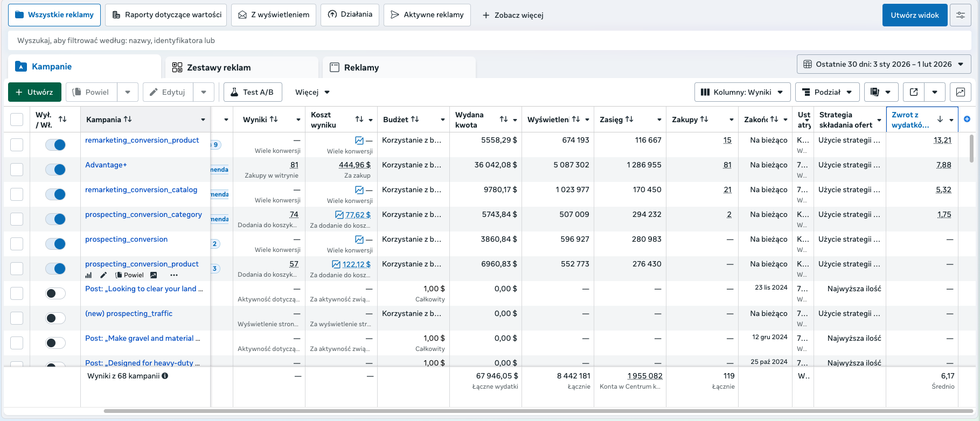The width and height of the screenshot is (980, 421).
Task: Open the prospecting_conversion_category campaign link
Action: click(x=143, y=214)
